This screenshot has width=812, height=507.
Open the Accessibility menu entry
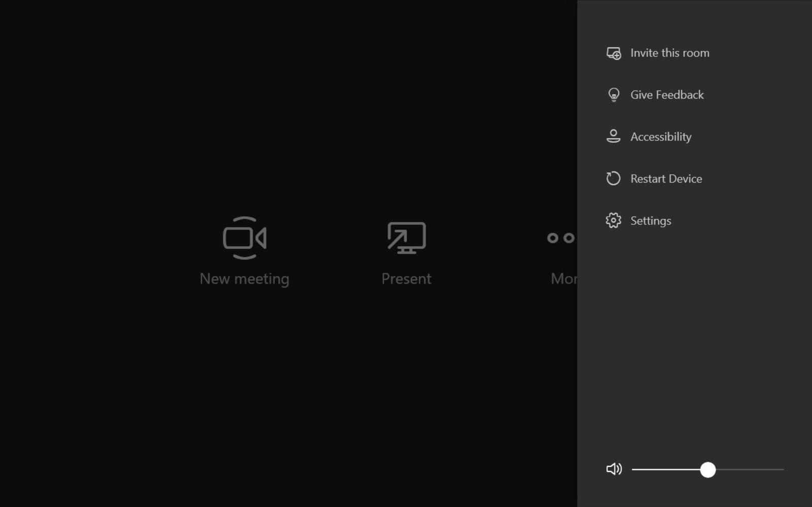(x=660, y=137)
